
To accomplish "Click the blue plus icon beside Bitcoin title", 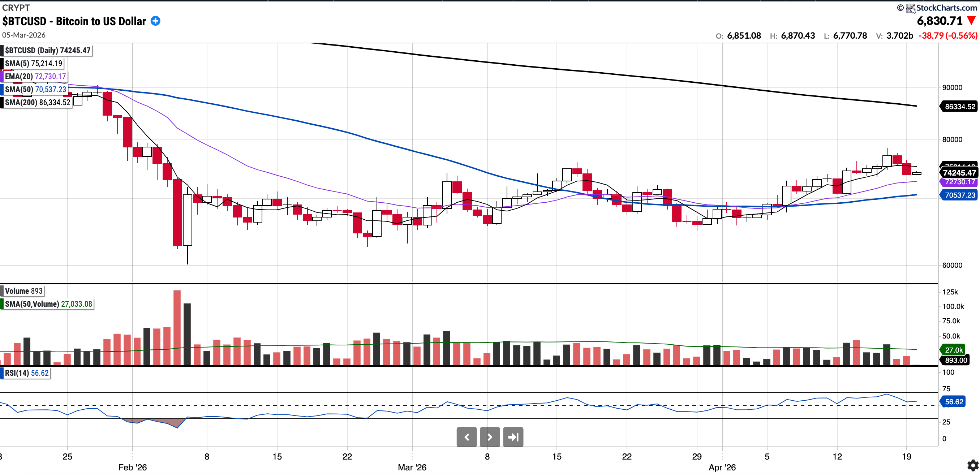I will [155, 21].
